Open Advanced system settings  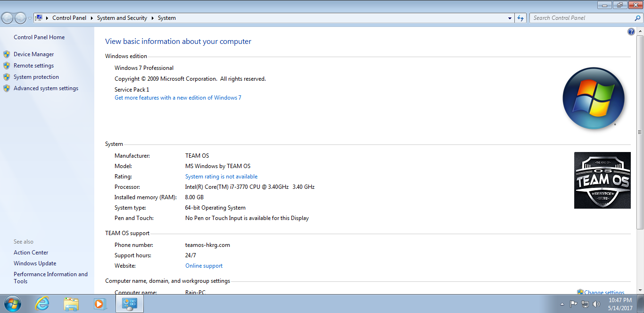46,88
